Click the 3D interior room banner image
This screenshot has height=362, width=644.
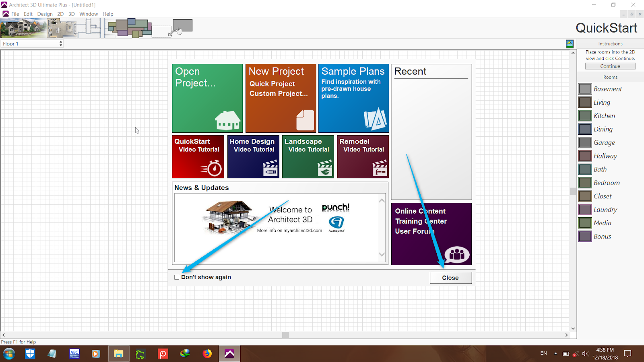(62, 28)
